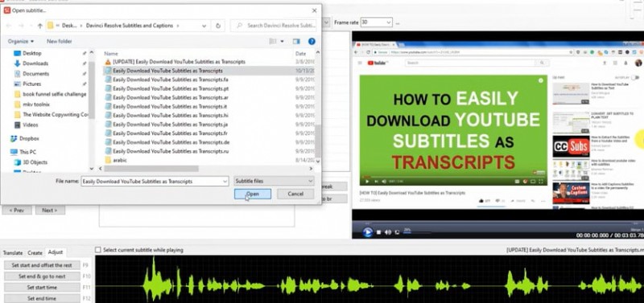The width and height of the screenshot is (644, 303).
Task: Cancel the Open subtitle dialog
Action: 295,194
